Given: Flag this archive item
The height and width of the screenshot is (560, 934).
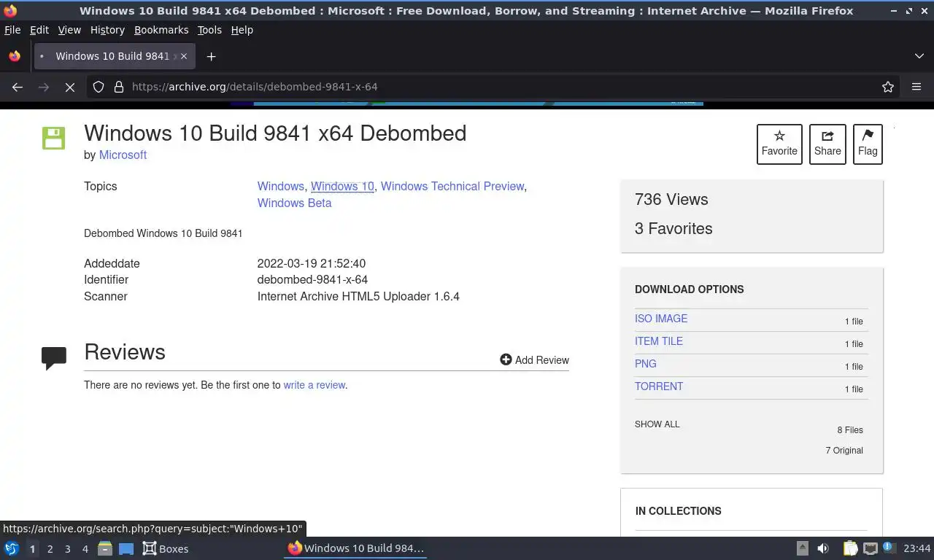Looking at the screenshot, I should [x=868, y=144].
